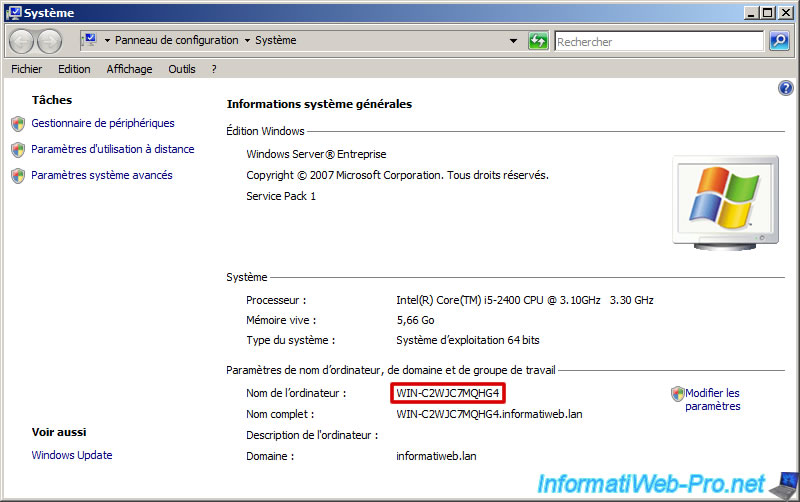The width and height of the screenshot is (800, 502).
Task: Click the green Refresh icon button
Action: pos(538,40)
